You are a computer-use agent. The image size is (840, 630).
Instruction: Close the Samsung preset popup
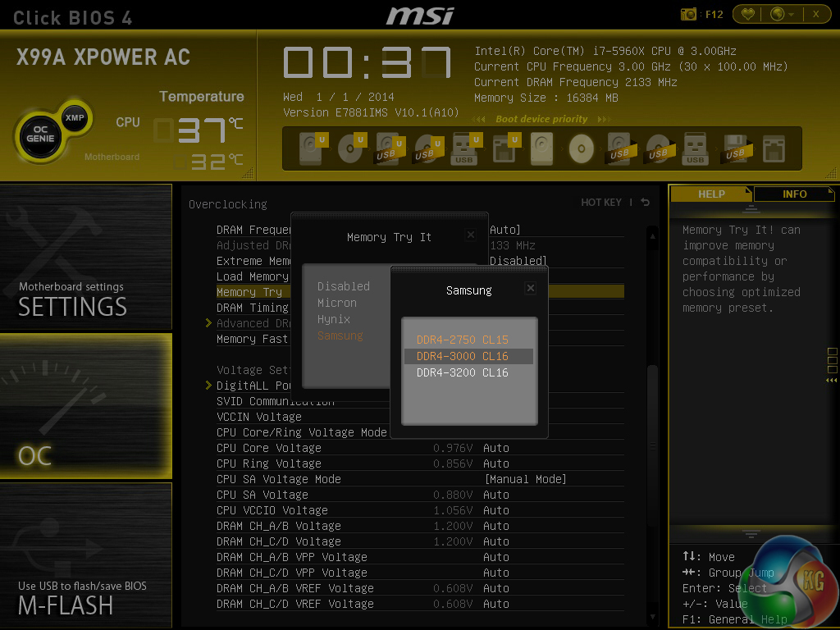coord(531,288)
